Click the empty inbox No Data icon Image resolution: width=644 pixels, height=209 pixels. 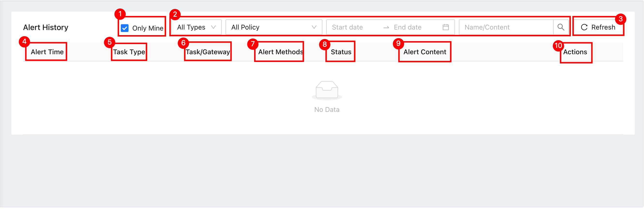327,90
